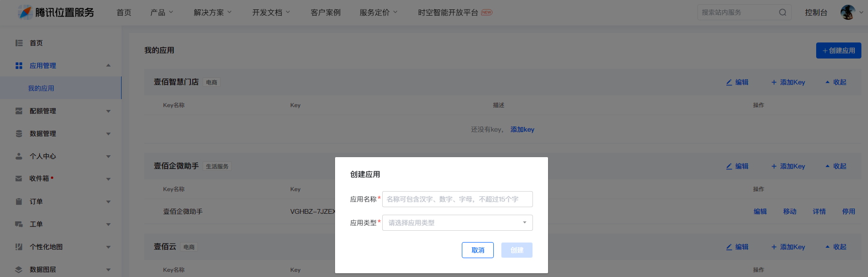Click the search magnifier icon

pyautogui.click(x=782, y=12)
